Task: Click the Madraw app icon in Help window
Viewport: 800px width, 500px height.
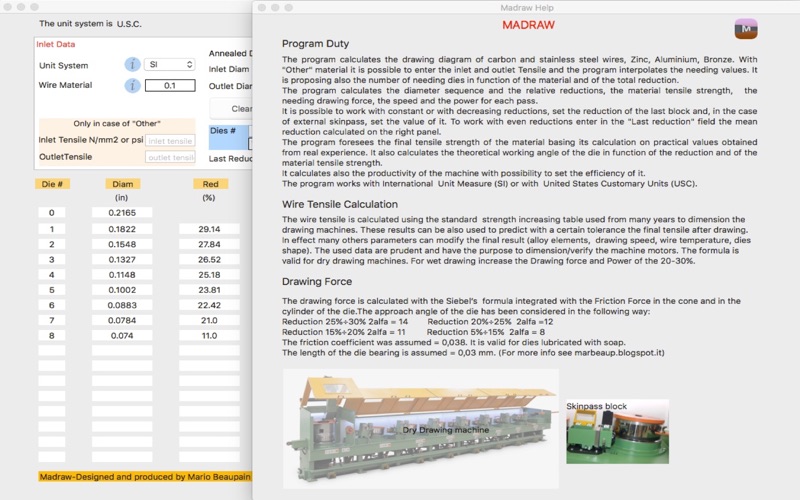Action: pyautogui.click(x=746, y=29)
